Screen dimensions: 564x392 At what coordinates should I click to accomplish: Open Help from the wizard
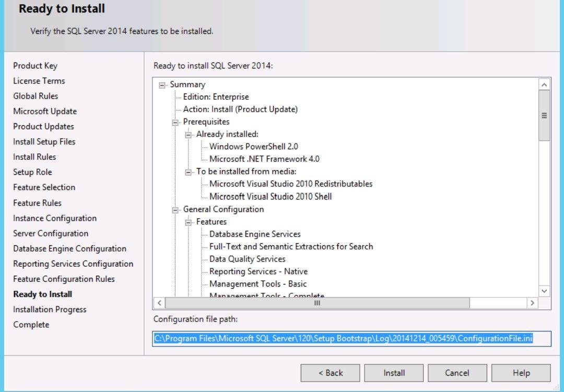point(521,373)
